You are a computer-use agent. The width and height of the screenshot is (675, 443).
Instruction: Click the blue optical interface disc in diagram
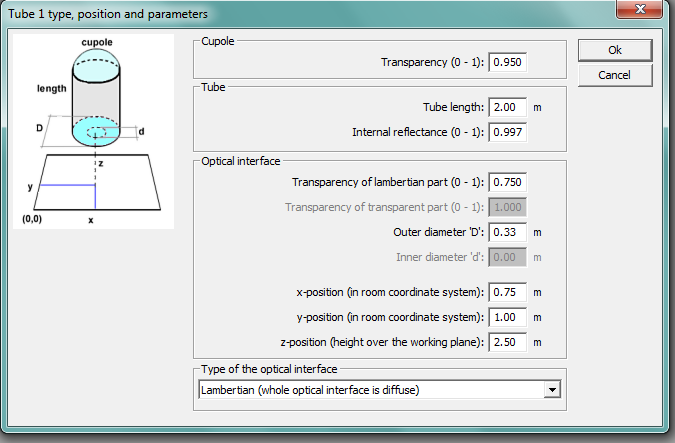click(96, 132)
